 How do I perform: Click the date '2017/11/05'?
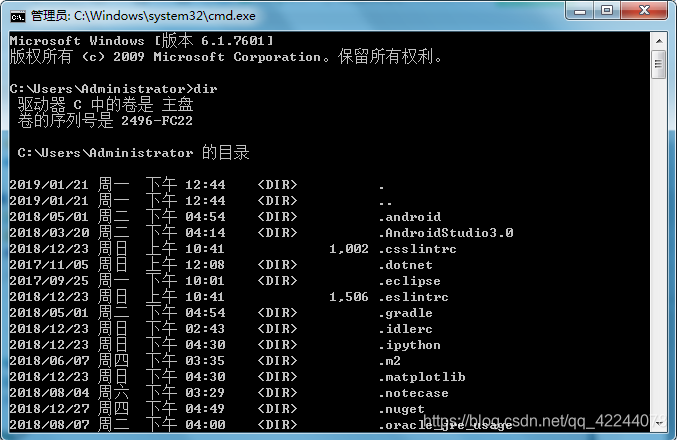(x=49, y=265)
